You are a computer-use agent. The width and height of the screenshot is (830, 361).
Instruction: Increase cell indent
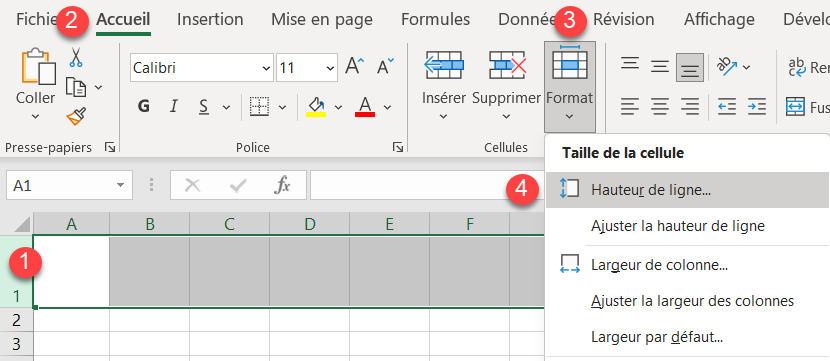pyautogui.click(x=757, y=106)
